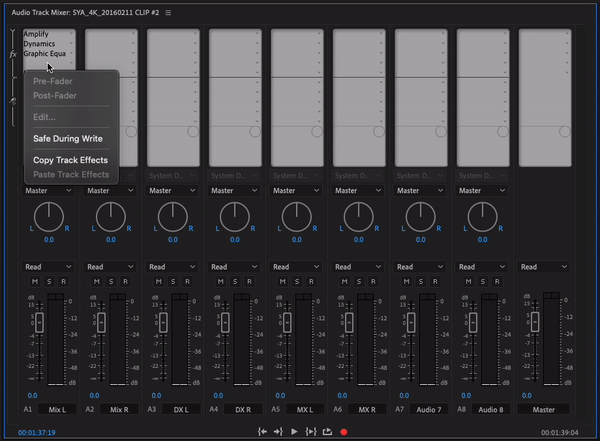Image resolution: width=600 pixels, height=441 pixels.
Task: Open A2 automation mode Read dropdown
Action: coord(110,267)
